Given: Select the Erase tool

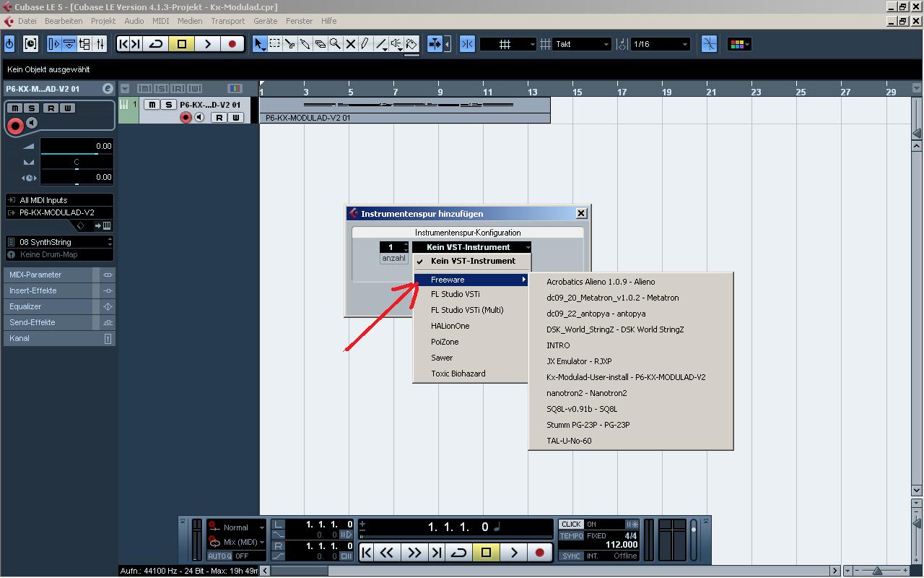Looking at the screenshot, I should tap(321, 44).
